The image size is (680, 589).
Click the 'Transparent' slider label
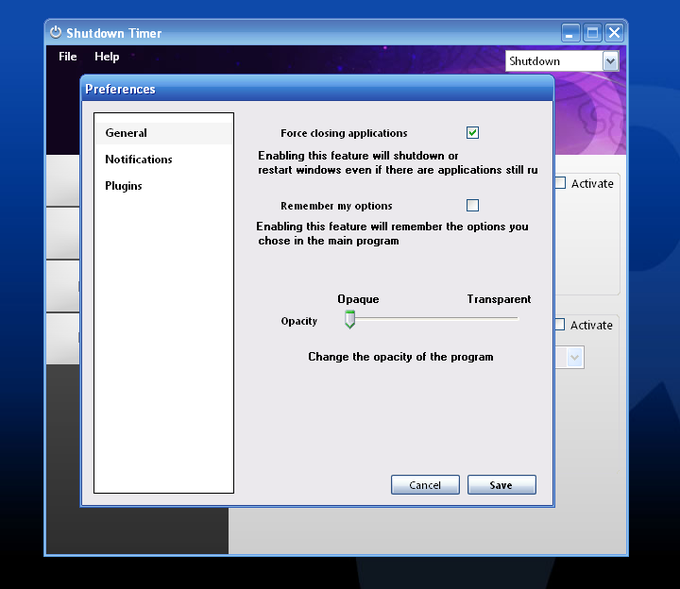click(x=499, y=299)
